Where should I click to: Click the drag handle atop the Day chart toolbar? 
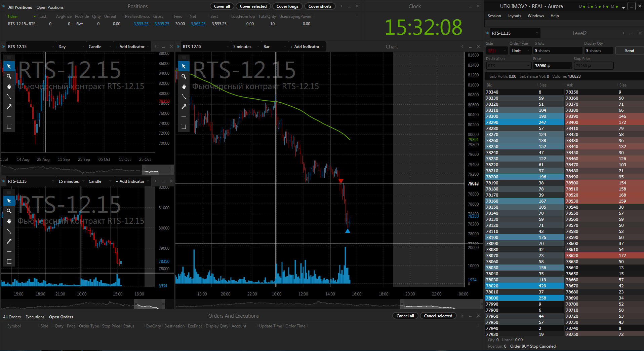9,58
